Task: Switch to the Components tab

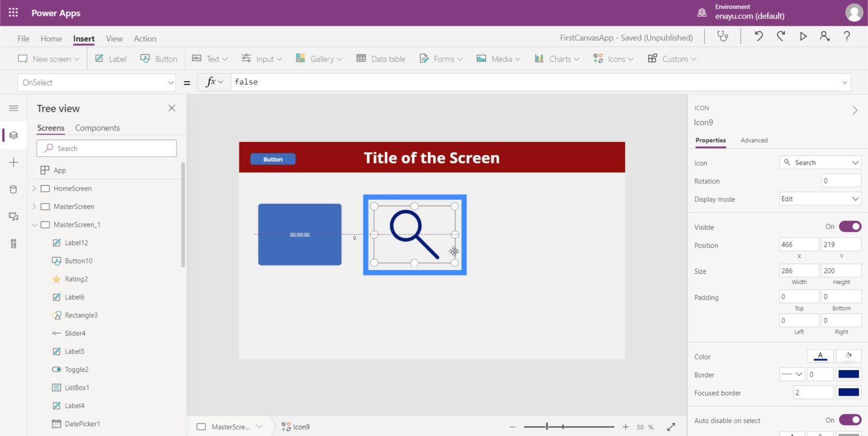Action: (x=97, y=128)
